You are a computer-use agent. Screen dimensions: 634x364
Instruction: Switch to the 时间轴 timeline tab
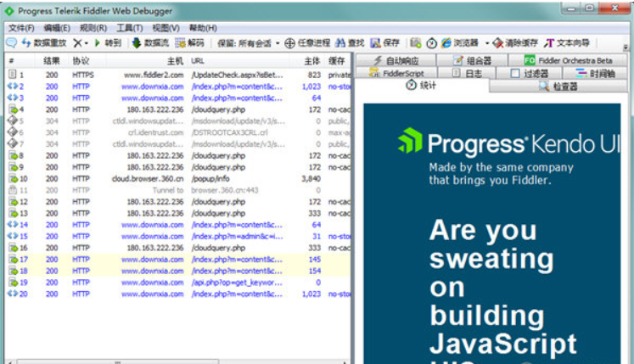pos(595,73)
